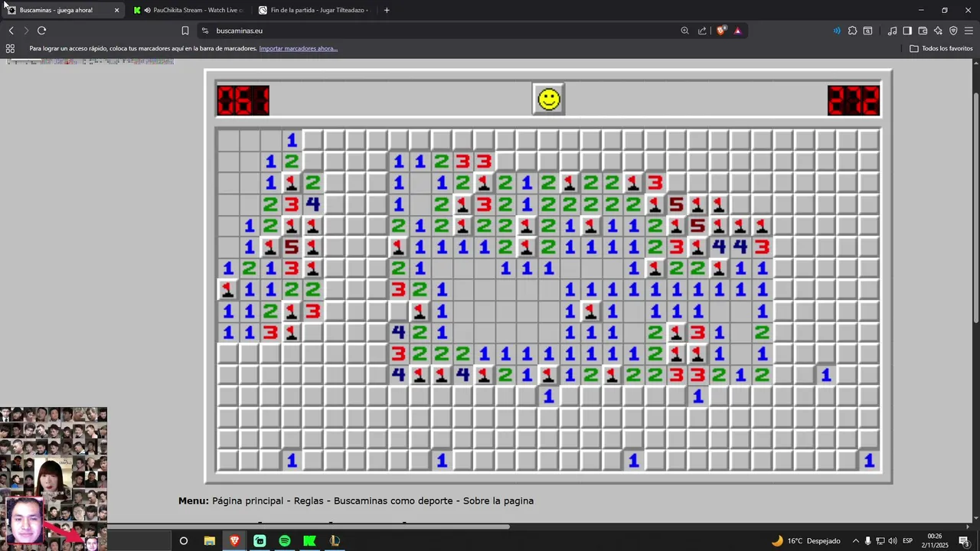Open Brave Shields lion icon
The width and height of the screenshot is (980, 551).
(721, 31)
